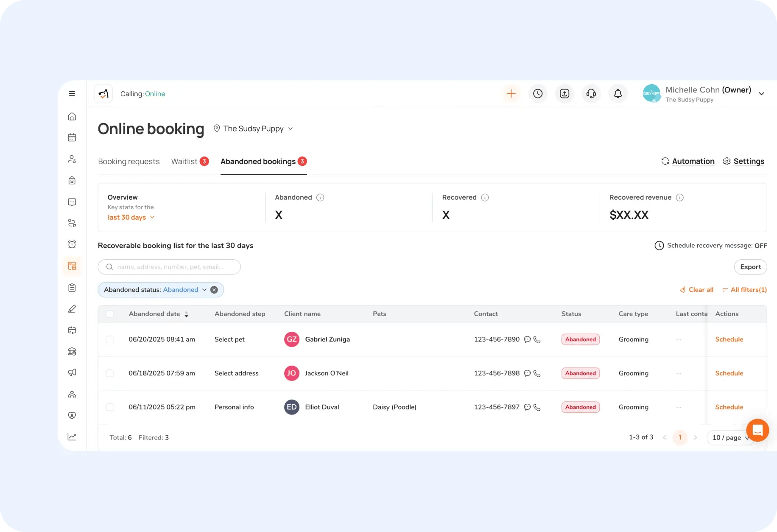
Task: Go to Home in sidebar
Action: (72, 116)
